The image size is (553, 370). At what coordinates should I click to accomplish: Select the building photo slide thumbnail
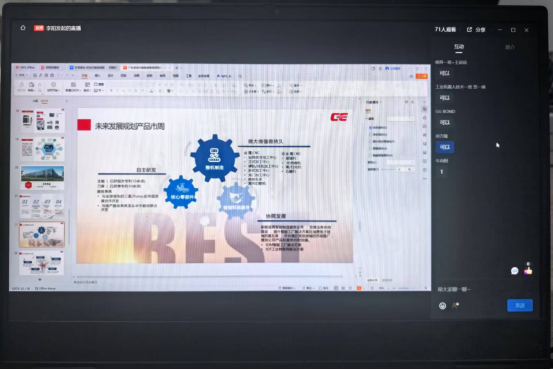point(42,178)
